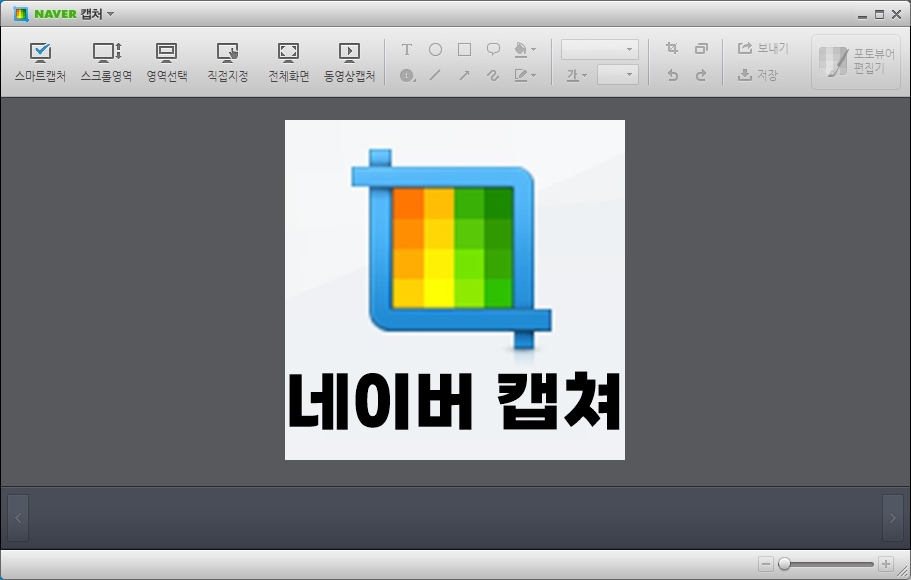Viewport: 911px width, 580px height.
Task: Select the speech bubble tool
Action: (493, 50)
